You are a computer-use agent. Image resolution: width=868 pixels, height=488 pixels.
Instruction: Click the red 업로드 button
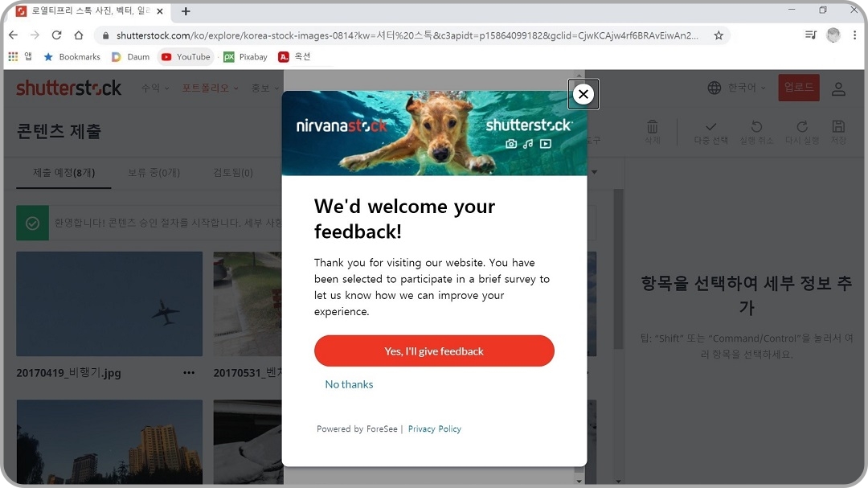(799, 88)
